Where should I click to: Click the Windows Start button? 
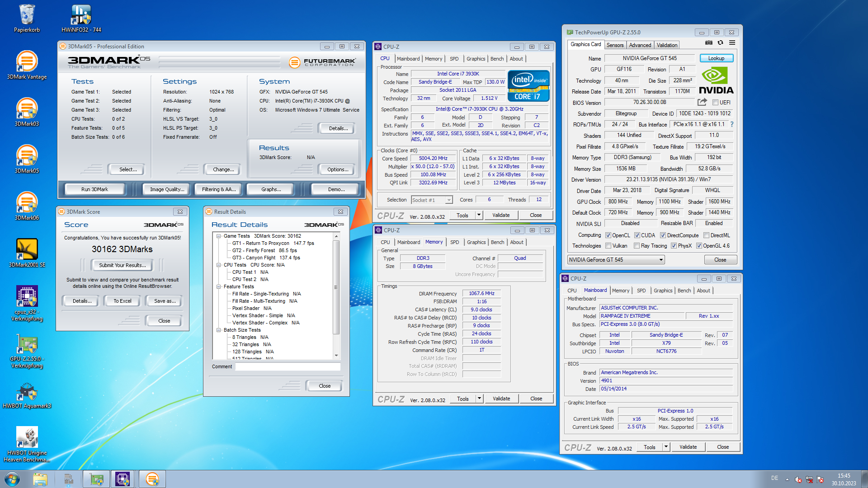(x=12, y=479)
